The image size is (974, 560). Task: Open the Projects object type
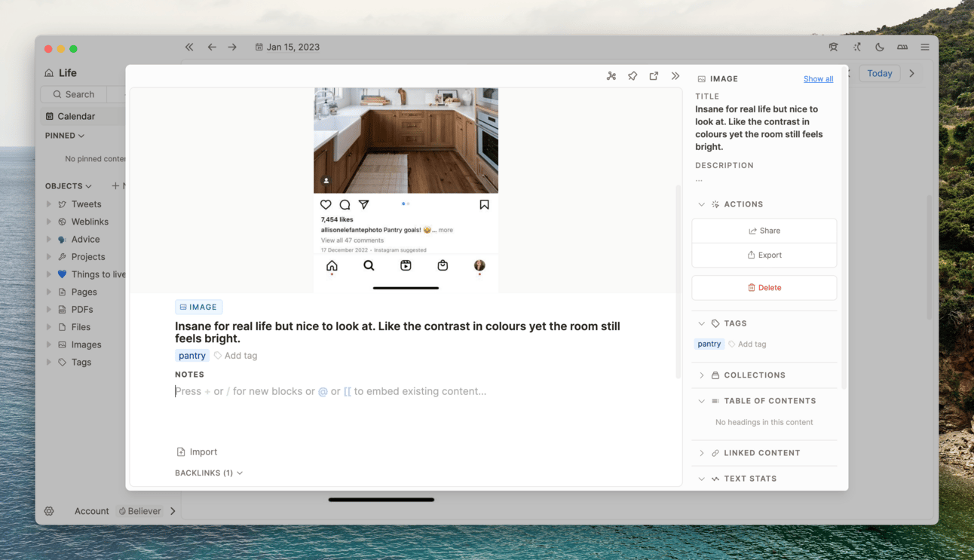click(88, 257)
